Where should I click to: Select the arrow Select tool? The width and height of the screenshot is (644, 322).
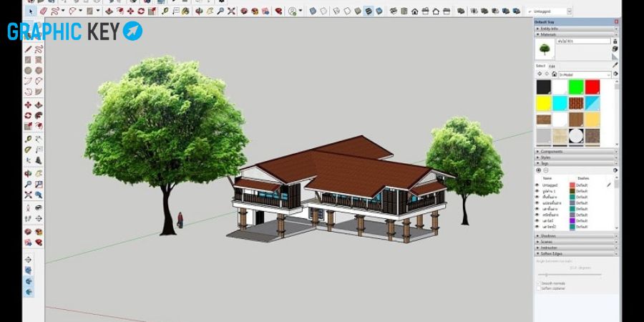tap(30, 11)
